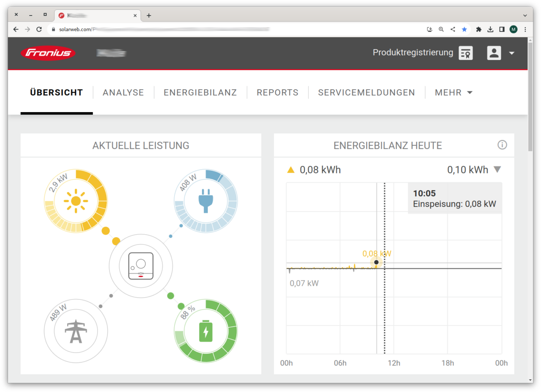Viewport: 541px width, 392px height.
Task: Click the blue power plug consumption icon
Action: click(x=206, y=201)
